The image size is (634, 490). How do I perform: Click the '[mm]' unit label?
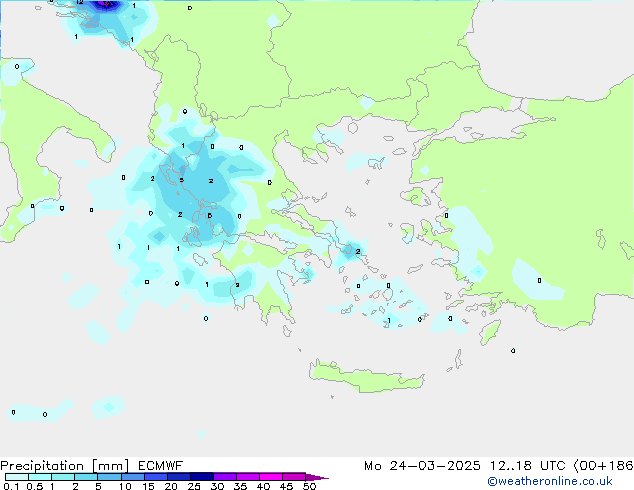pos(110,466)
